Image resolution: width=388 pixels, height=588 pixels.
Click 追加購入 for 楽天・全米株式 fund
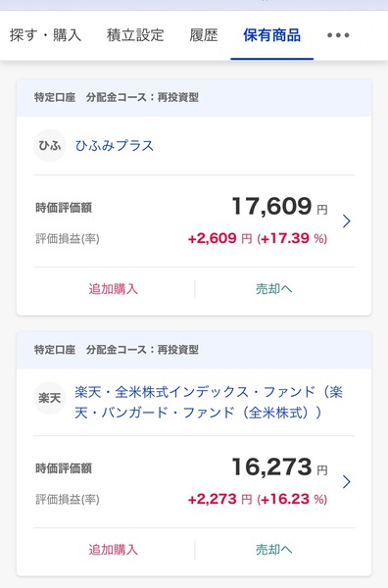coord(114,550)
